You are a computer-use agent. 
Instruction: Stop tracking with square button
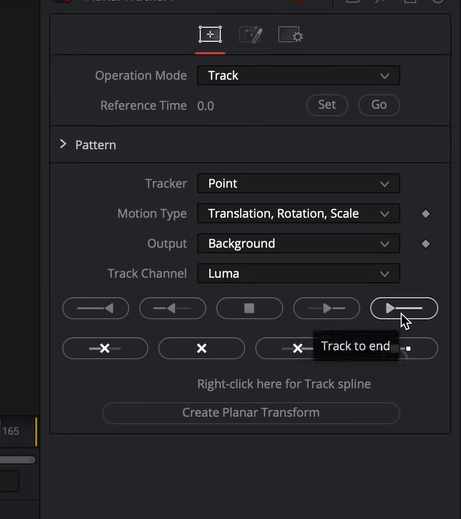point(249,308)
